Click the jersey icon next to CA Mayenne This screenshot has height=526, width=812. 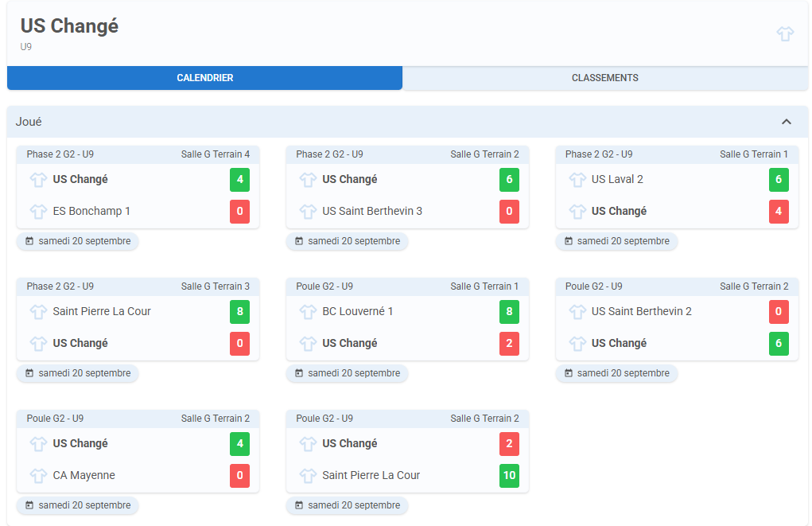[x=38, y=476]
